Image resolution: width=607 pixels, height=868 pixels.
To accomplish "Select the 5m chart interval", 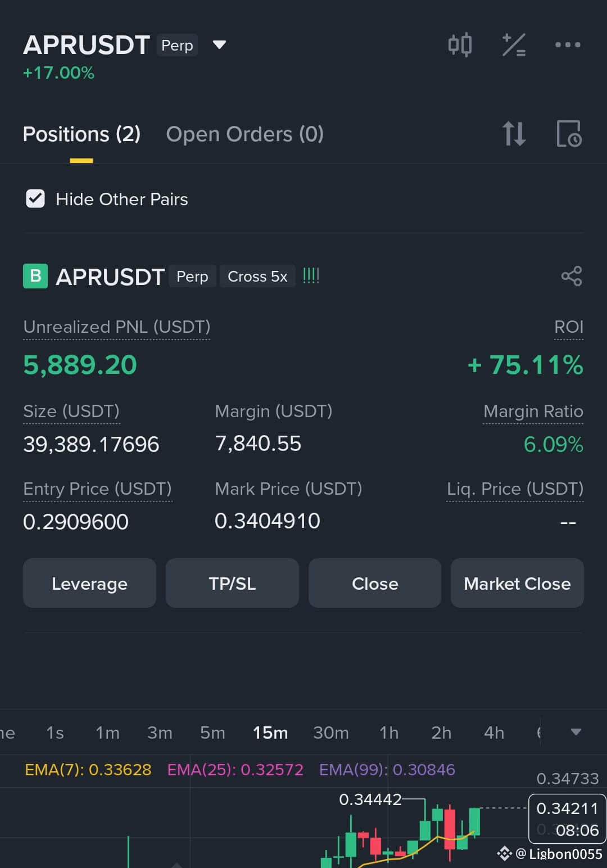I will (x=212, y=733).
